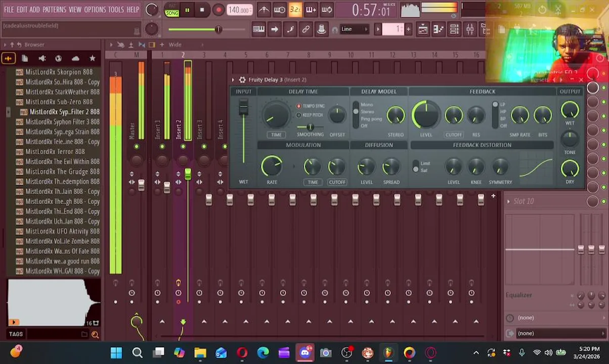The width and height of the screenshot is (609, 364).
Task: Open the OPTIONS menu
Action: click(95, 10)
